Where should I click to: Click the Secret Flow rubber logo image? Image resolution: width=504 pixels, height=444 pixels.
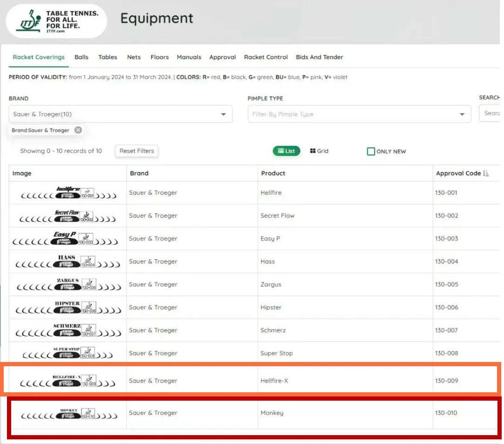(x=68, y=216)
